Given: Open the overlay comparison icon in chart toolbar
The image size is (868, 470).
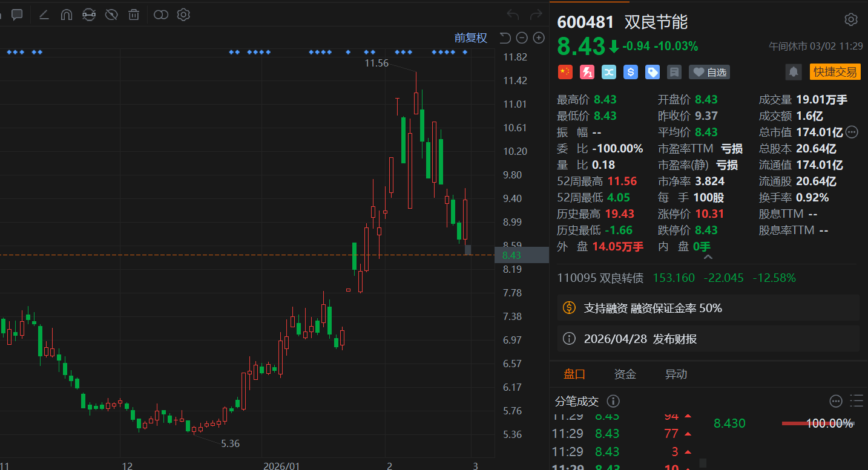Looking at the screenshot, I should [x=161, y=15].
